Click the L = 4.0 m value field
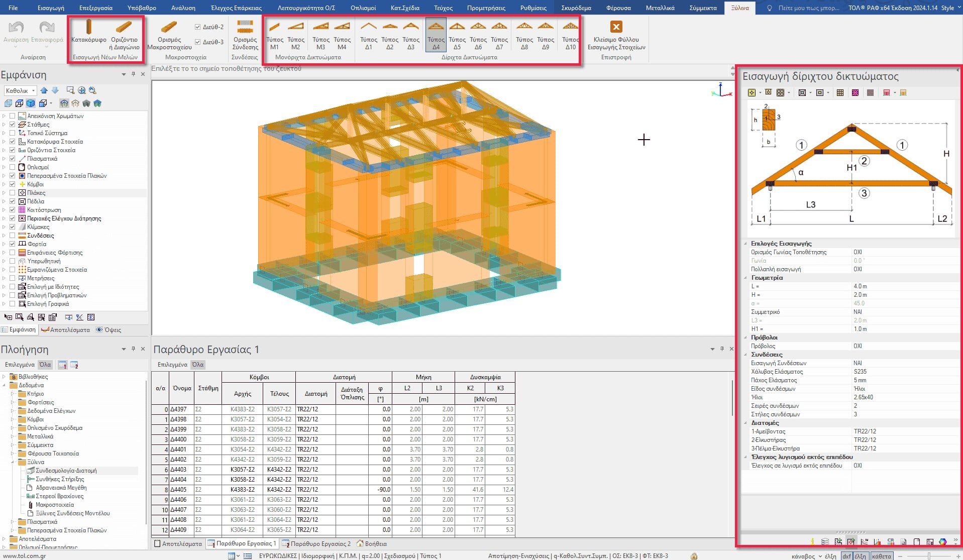The height and width of the screenshot is (560, 963). tap(903, 286)
